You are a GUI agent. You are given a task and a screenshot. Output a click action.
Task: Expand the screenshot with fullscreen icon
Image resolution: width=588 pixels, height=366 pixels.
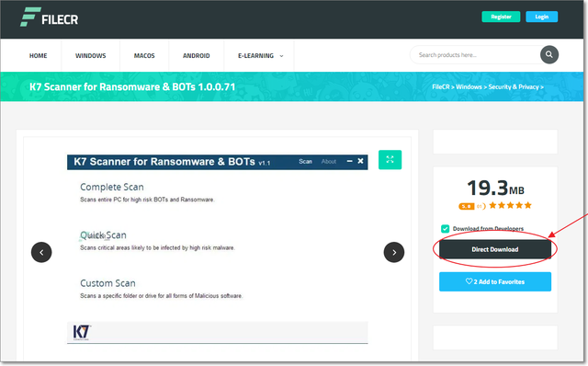pyautogui.click(x=390, y=159)
